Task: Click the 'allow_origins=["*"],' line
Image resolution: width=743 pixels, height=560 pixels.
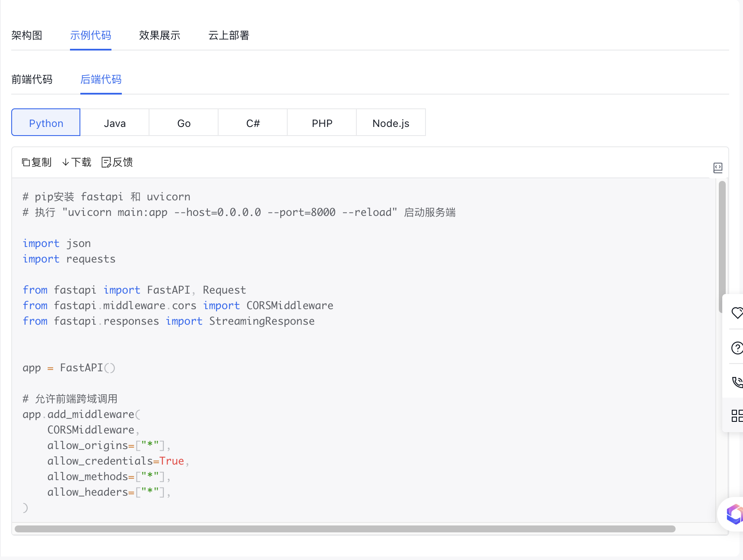Action: click(x=109, y=446)
